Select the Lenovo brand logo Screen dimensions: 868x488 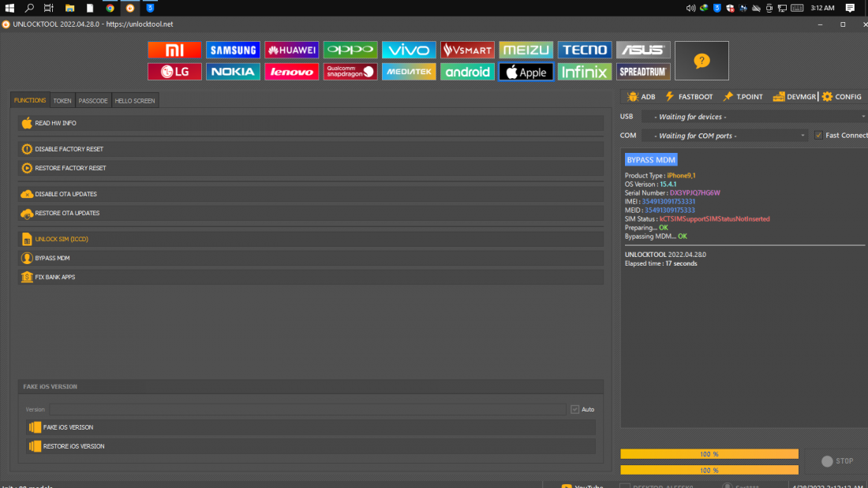[x=292, y=72]
